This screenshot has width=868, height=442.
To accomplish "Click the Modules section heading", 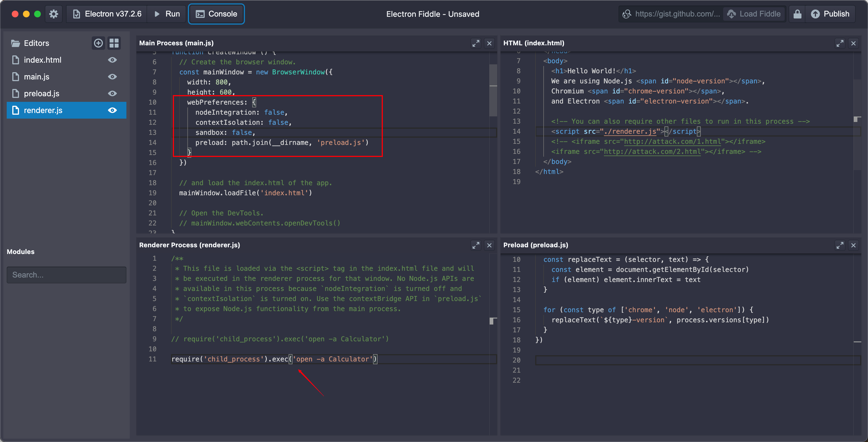I will (21, 251).
